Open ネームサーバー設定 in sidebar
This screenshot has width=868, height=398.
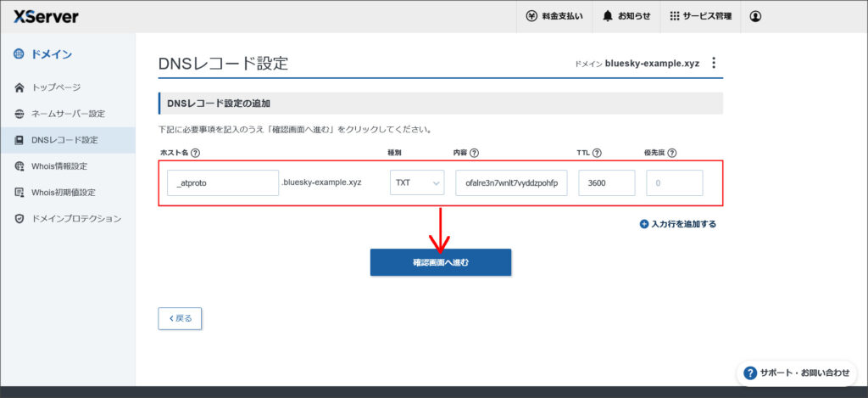68,114
